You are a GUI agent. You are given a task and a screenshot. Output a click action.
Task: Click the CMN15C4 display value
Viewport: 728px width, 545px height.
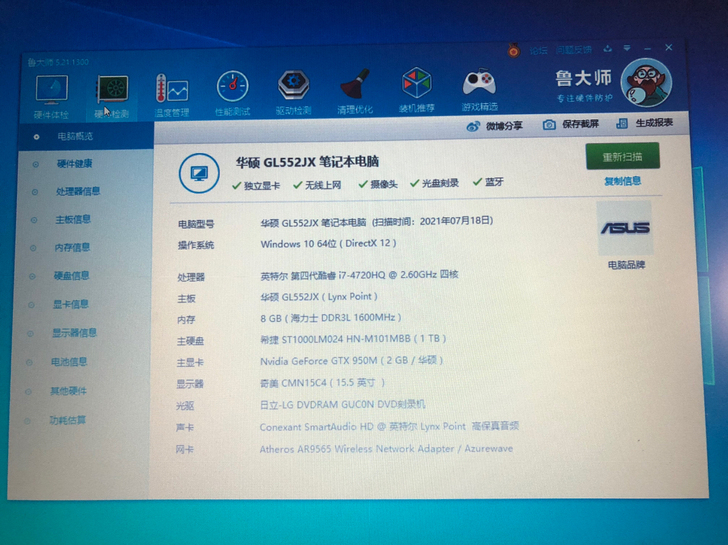322,383
